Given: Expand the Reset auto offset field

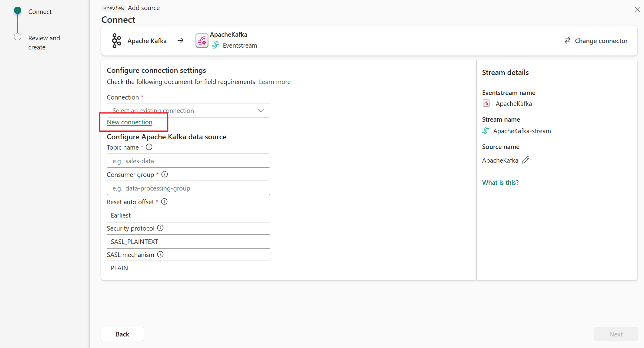Looking at the screenshot, I should tap(188, 215).
